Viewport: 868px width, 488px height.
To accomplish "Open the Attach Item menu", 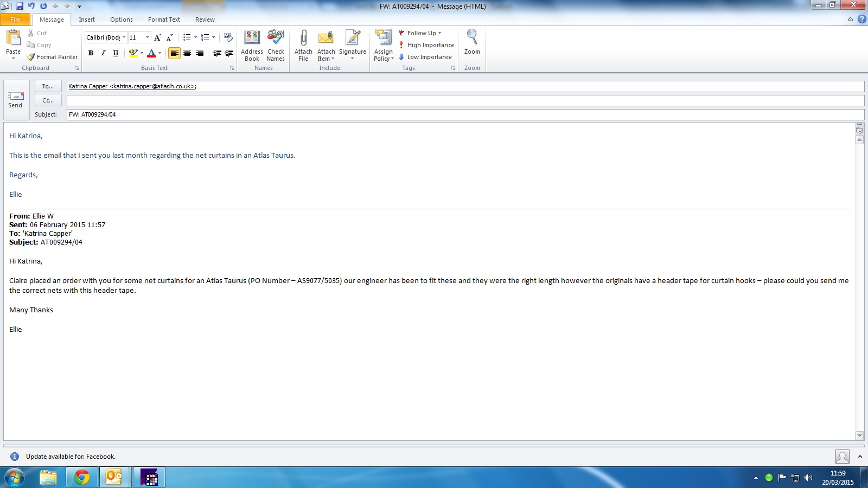I will (x=326, y=46).
